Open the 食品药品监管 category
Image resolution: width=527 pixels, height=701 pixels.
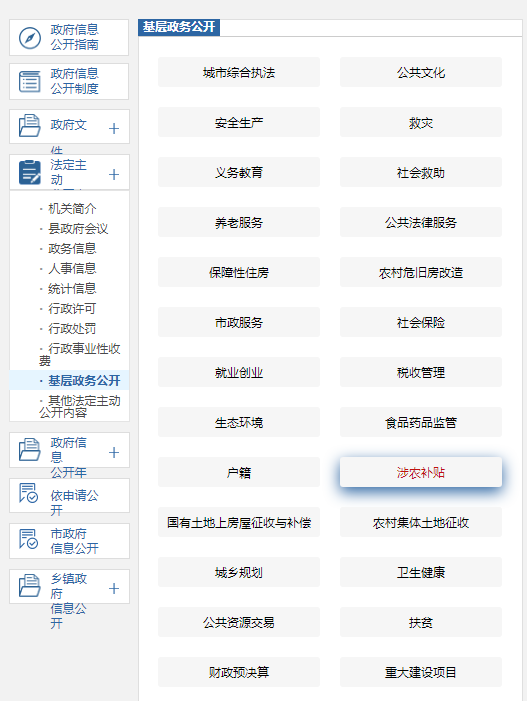point(421,422)
